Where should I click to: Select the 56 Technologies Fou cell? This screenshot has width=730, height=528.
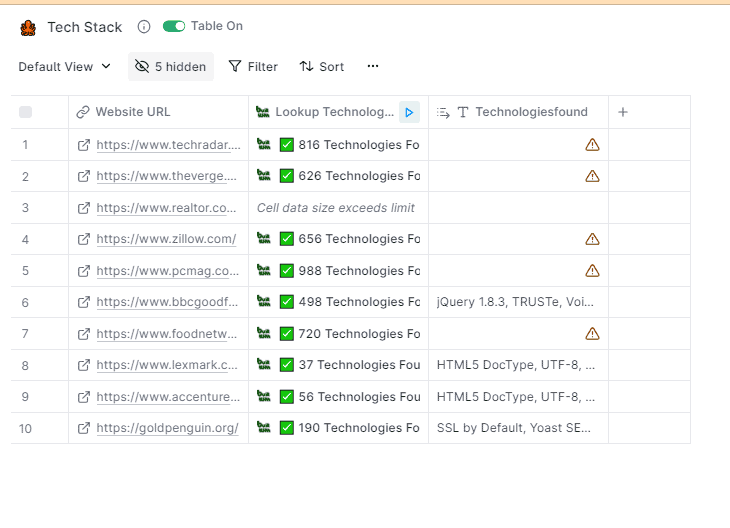point(338,397)
